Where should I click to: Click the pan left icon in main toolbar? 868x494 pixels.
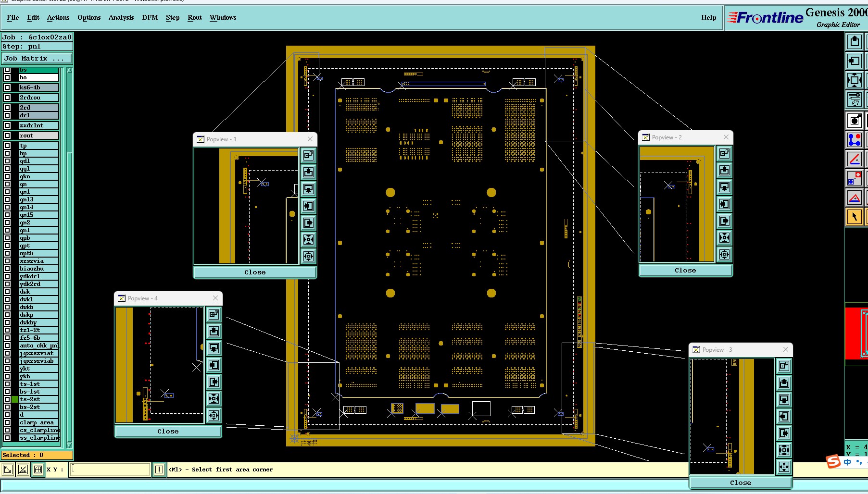coord(855,61)
